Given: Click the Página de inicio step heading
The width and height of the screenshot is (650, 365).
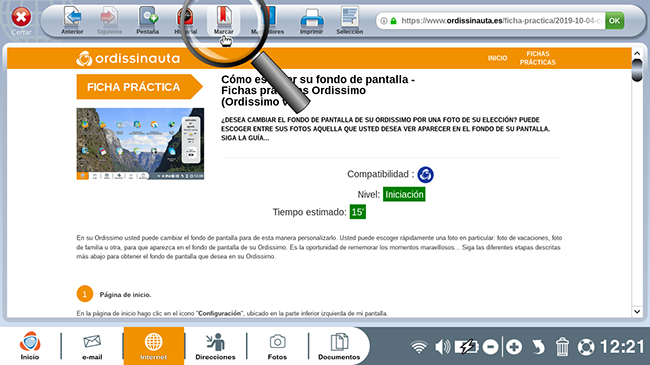Looking at the screenshot, I should 125,294.
